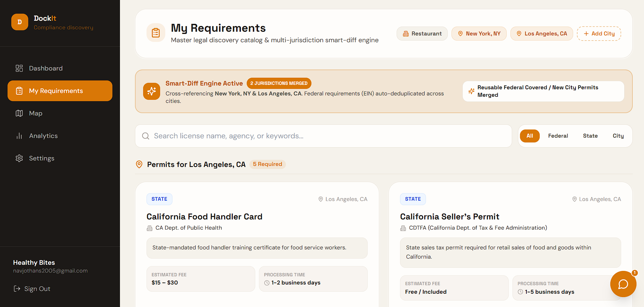Open the chat support bubble
The height and width of the screenshot is (307, 644).
click(x=623, y=284)
